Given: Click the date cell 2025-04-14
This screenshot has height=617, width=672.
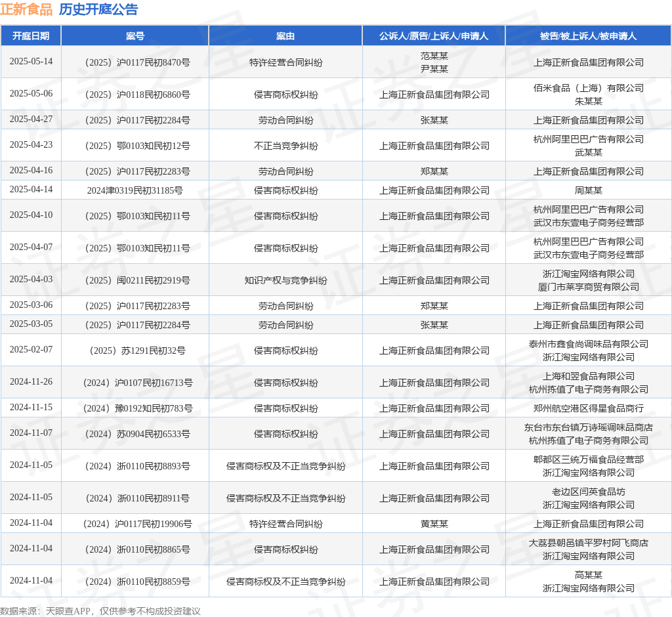Looking at the screenshot, I should click(31, 190).
